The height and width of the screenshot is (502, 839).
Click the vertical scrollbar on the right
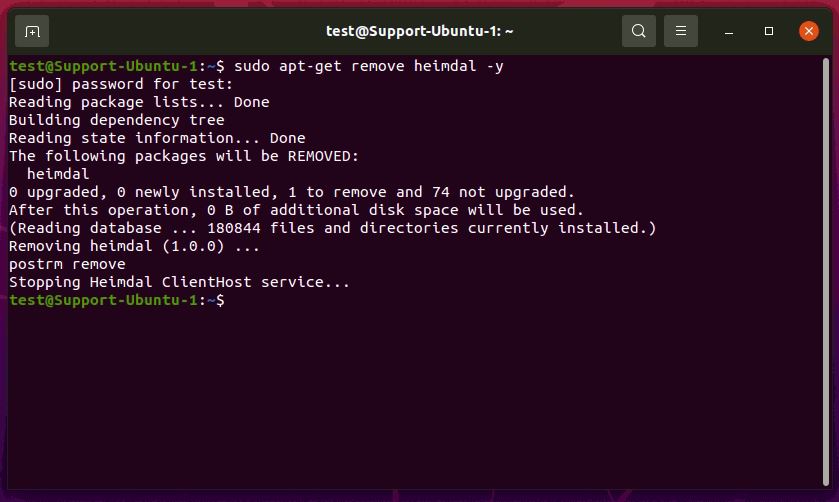click(x=826, y=272)
